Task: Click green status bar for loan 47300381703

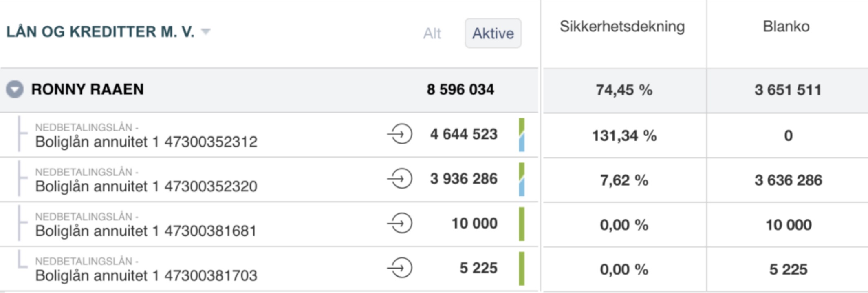Action: [x=521, y=268]
